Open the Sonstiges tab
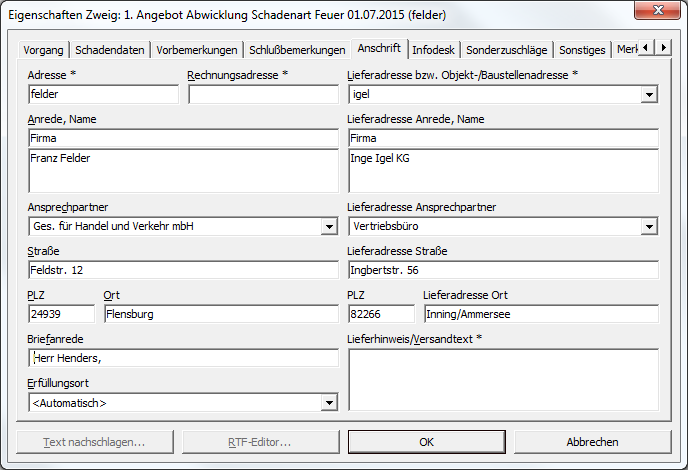The width and height of the screenshot is (688, 470). [x=582, y=50]
